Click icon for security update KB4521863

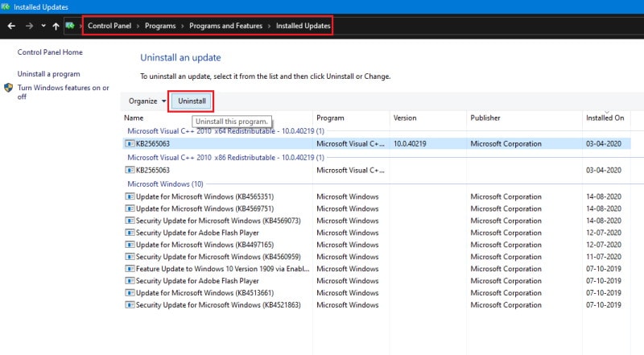(x=130, y=305)
